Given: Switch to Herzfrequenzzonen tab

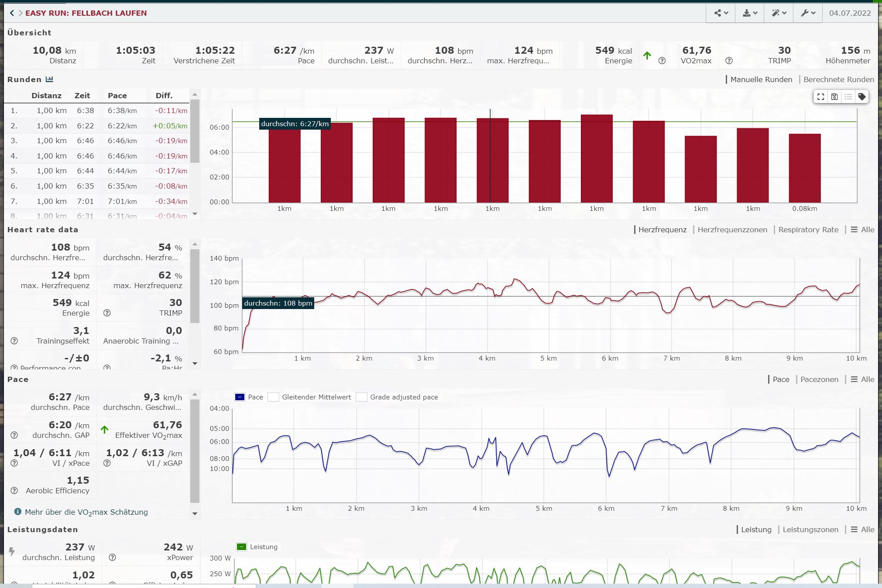Looking at the screenshot, I should tap(732, 230).
